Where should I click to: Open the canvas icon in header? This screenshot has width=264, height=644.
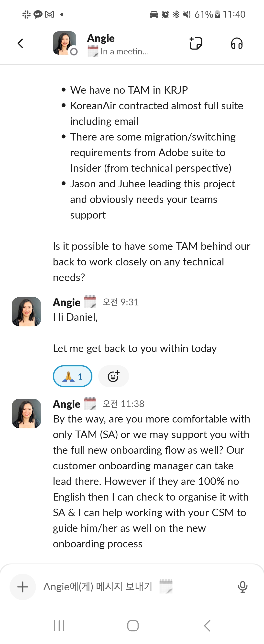click(x=196, y=43)
